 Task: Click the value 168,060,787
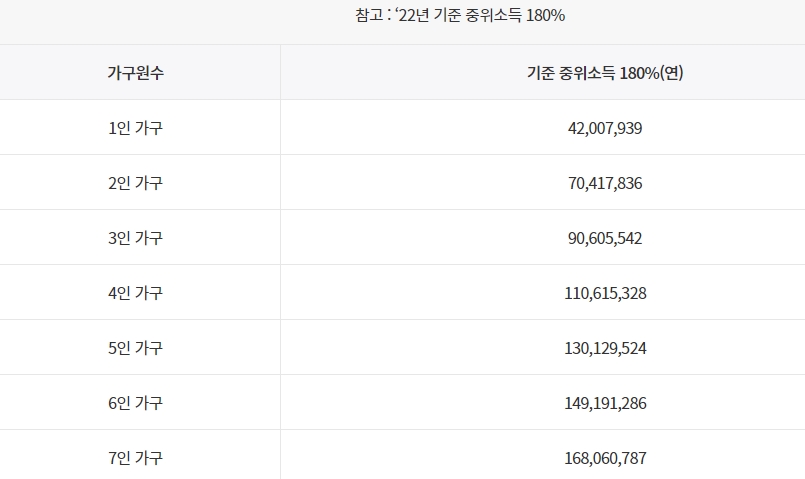(605, 457)
